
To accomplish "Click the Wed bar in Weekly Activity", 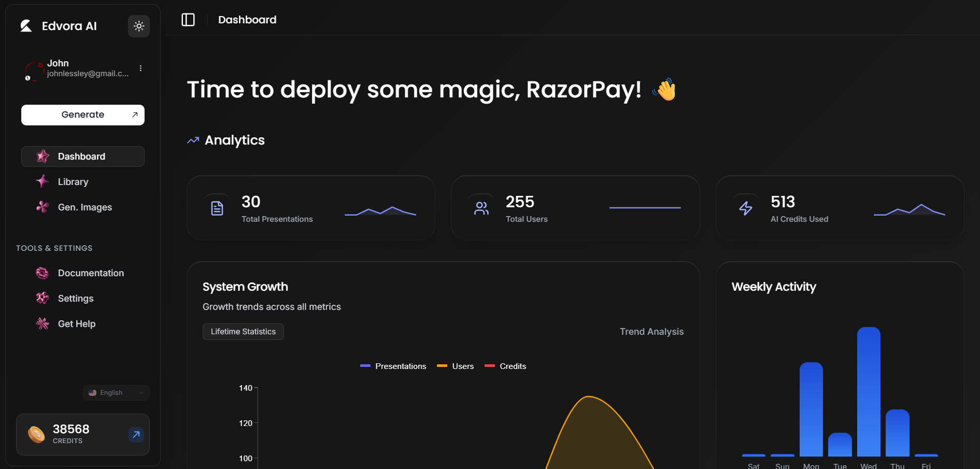I will 869,392.
